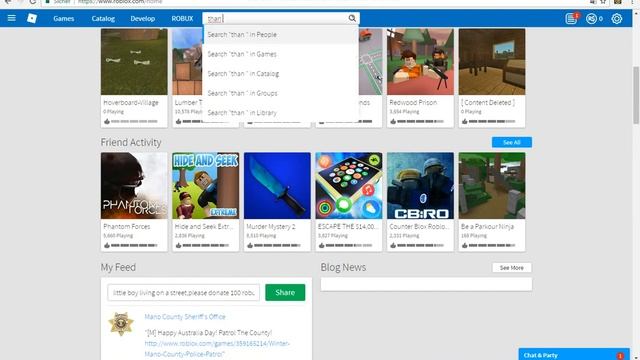The image size is (640, 360).
Task: Choose Search "than" in Games
Action: point(280,54)
